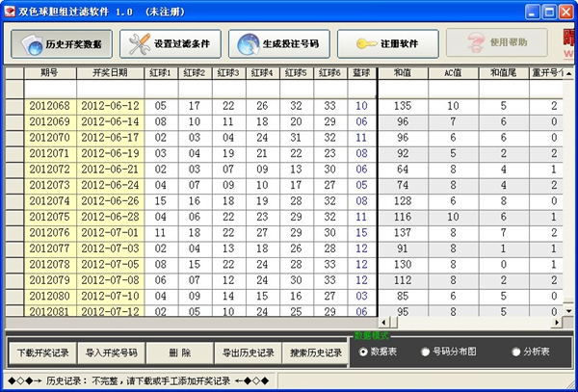The height and width of the screenshot is (392, 578).
Task: Select date cell 2012-07-03
Action: pos(110,248)
